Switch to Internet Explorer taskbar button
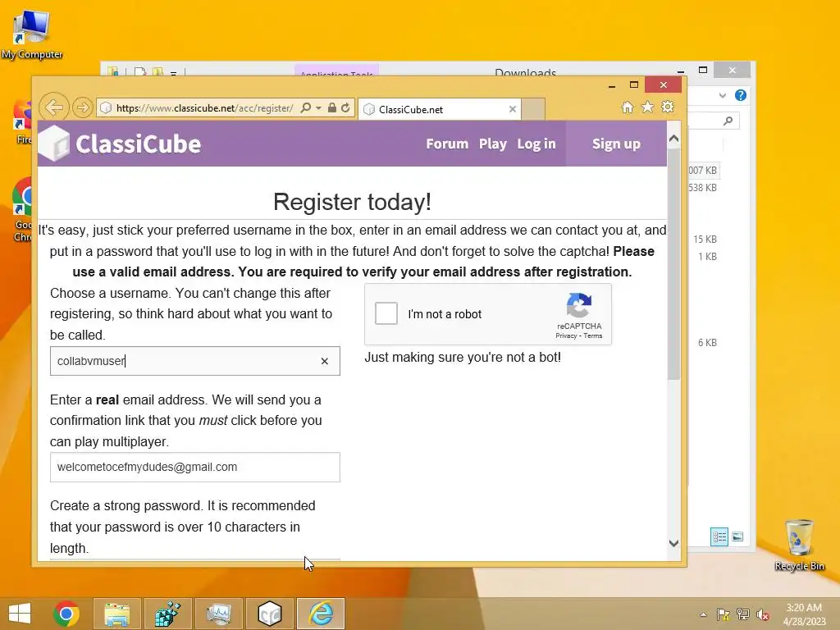The height and width of the screenshot is (630, 840). click(321, 614)
